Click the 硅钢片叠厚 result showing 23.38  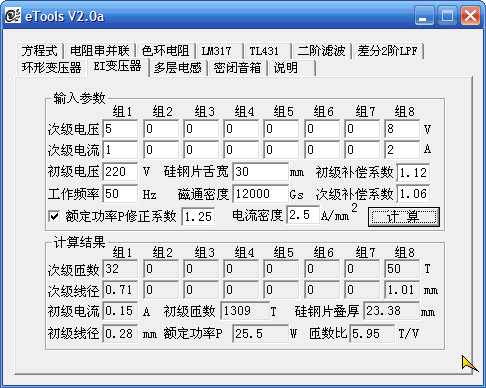pos(392,311)
